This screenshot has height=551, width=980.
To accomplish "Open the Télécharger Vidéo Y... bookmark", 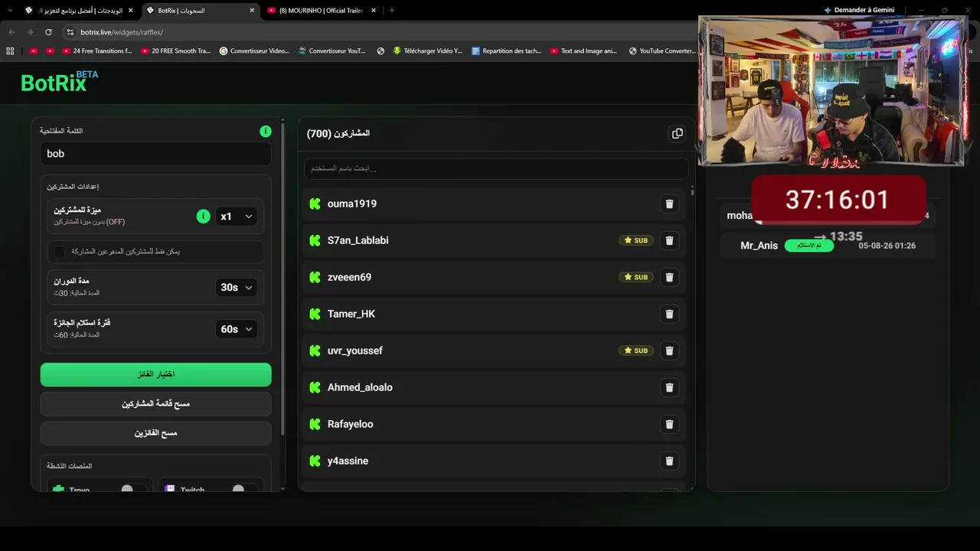I will click(427, 51).
